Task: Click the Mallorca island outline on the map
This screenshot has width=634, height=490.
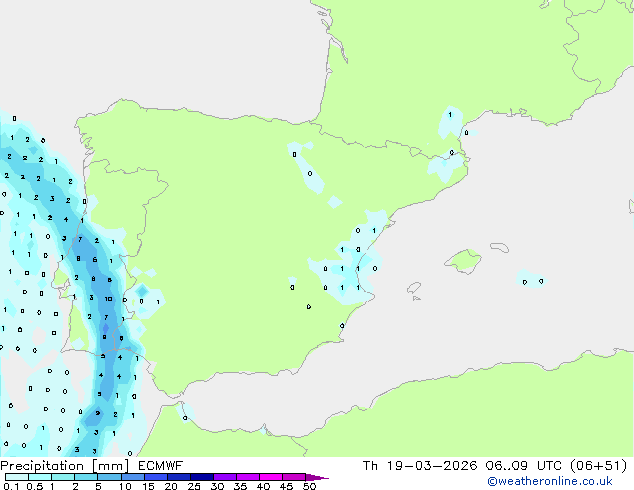Action: [463, 261]
